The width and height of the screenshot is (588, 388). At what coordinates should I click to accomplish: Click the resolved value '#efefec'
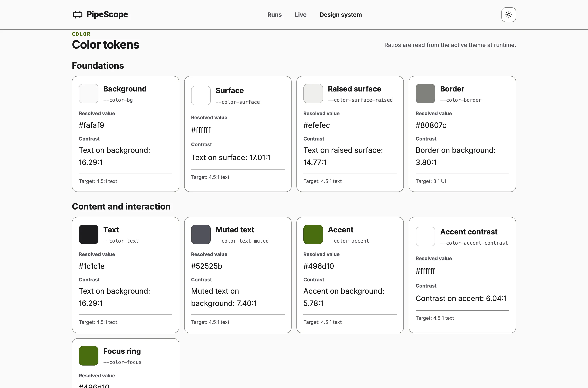click(317, 125)
